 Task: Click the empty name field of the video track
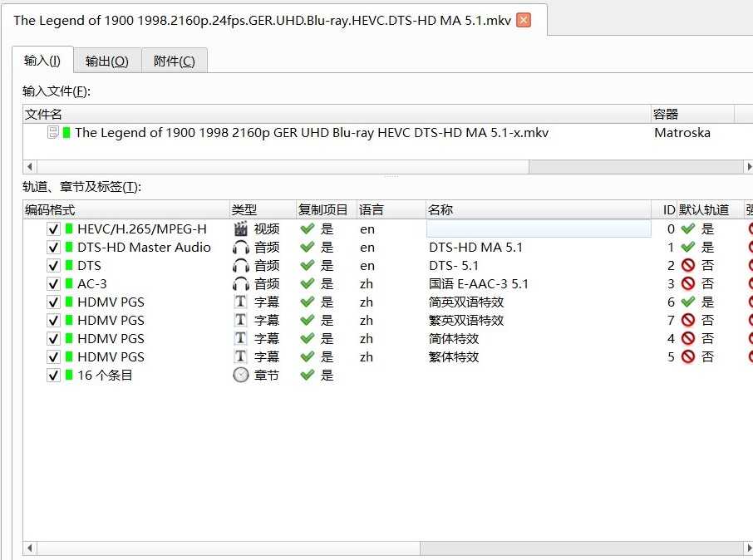coord(539,228)
